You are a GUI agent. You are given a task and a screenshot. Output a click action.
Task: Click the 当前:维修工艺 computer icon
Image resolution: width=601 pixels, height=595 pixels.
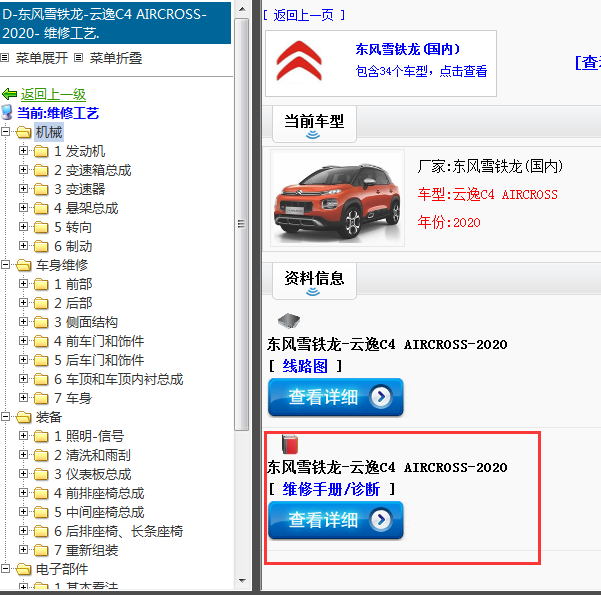tap(7, 113)
